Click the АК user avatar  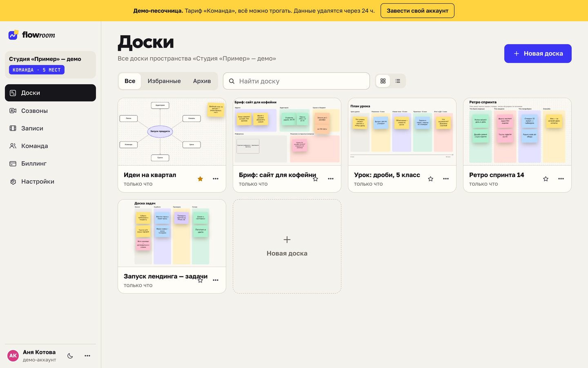coord(13,356)
